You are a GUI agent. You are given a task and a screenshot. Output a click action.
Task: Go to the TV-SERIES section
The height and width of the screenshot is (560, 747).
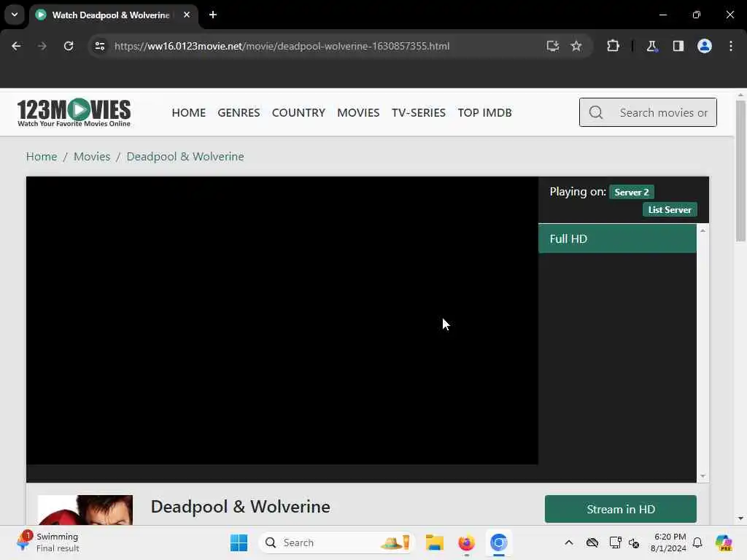[419, 113]
